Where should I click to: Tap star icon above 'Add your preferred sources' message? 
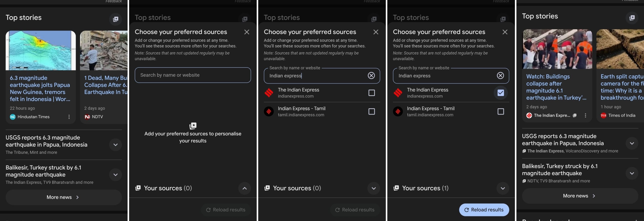point(193,126)
